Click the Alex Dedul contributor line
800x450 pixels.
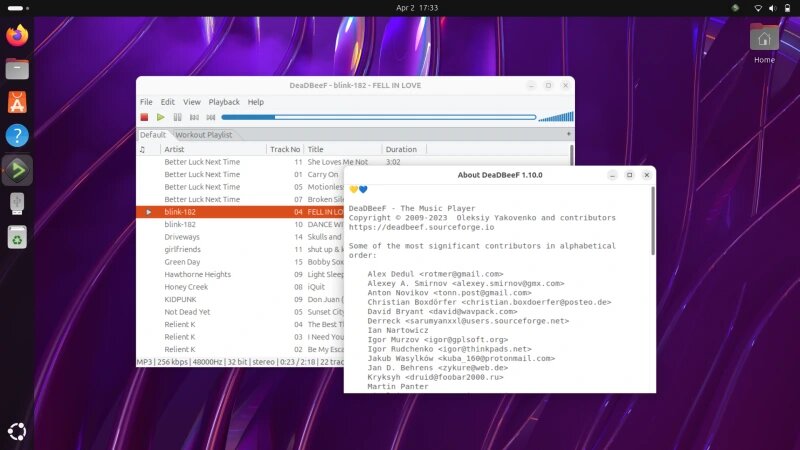click(x=435, y=274)
